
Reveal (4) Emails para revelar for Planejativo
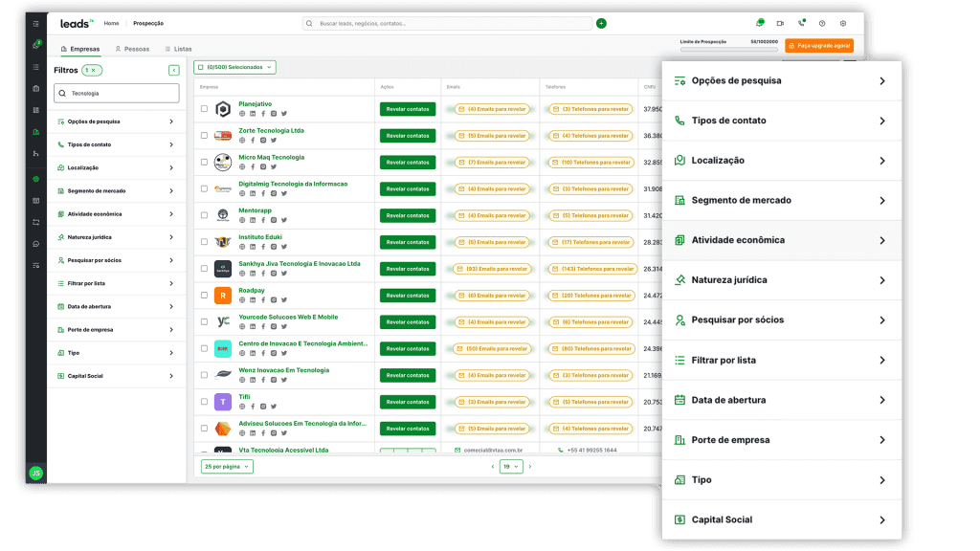492,109
